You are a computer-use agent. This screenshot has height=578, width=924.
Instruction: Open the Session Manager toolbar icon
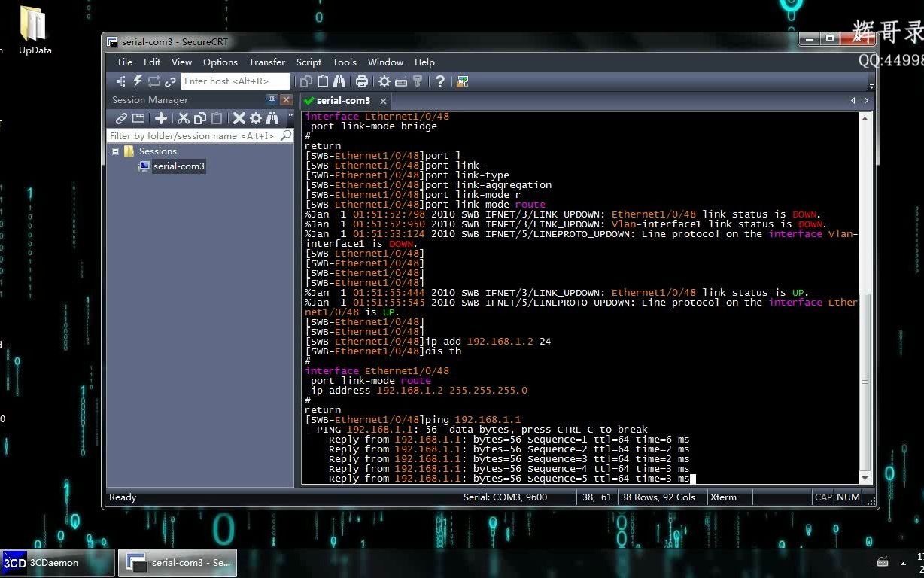click(121, 81)
